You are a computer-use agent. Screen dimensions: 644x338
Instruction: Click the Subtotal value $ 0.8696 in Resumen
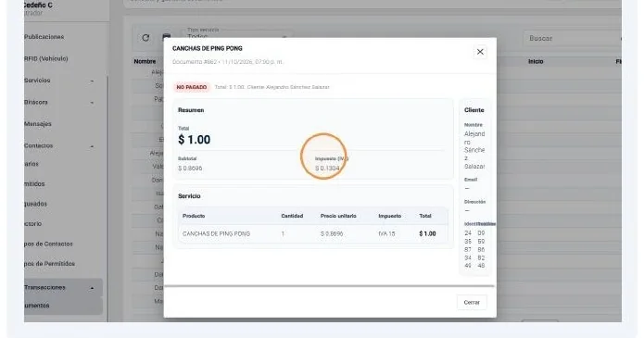[x=190, y=169]
